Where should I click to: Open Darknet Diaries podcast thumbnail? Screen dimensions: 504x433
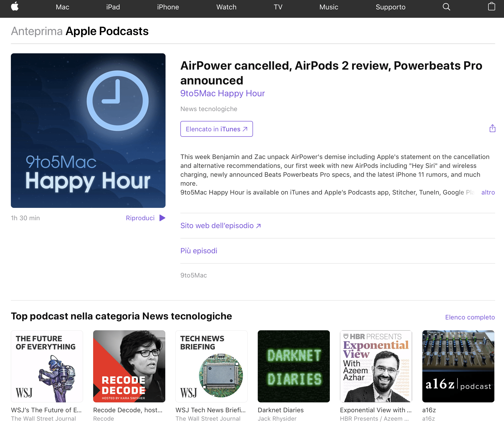point(294,366)
